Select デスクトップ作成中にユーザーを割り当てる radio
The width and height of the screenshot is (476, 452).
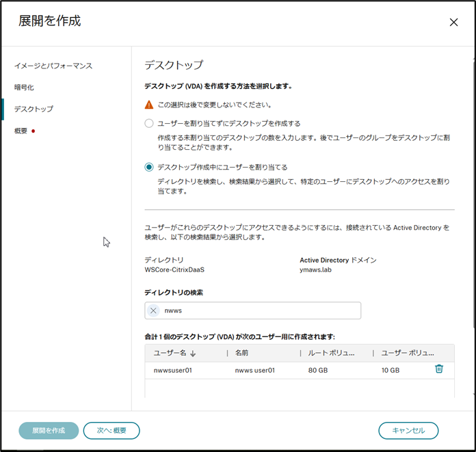(x=149, y=168)
